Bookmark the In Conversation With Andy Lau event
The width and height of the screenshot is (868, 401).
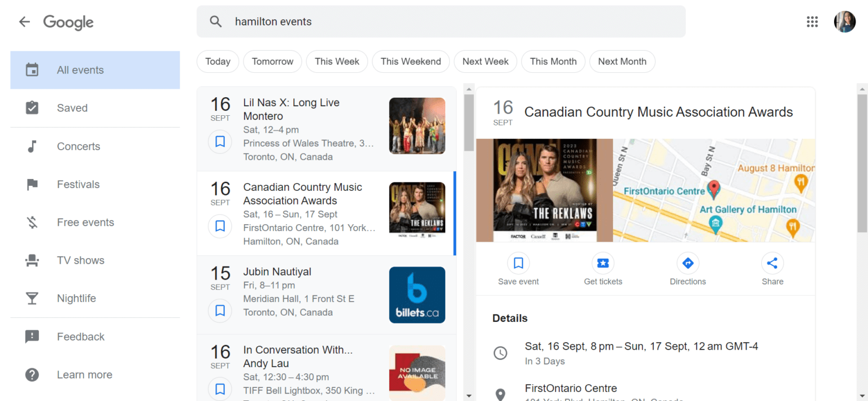pyautogui.click(x=220, y=389)
